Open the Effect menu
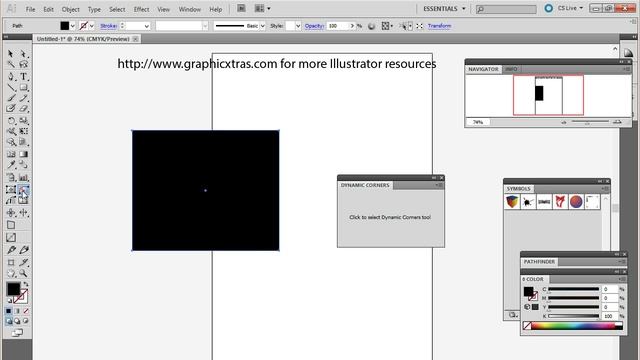This screenshot has height=360, width=640. coord(141,9)
